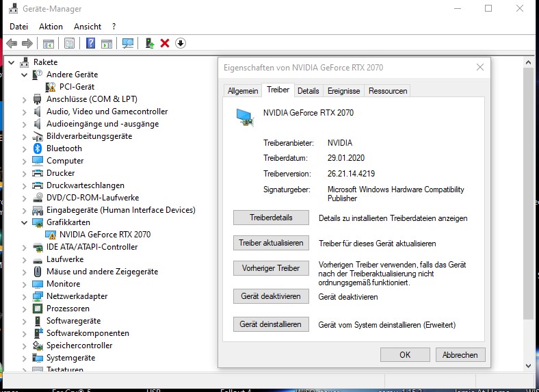The height and width of the screenshot is (392, 539).
Task: Expand the Computer category
Action: (x=24, y=161)
